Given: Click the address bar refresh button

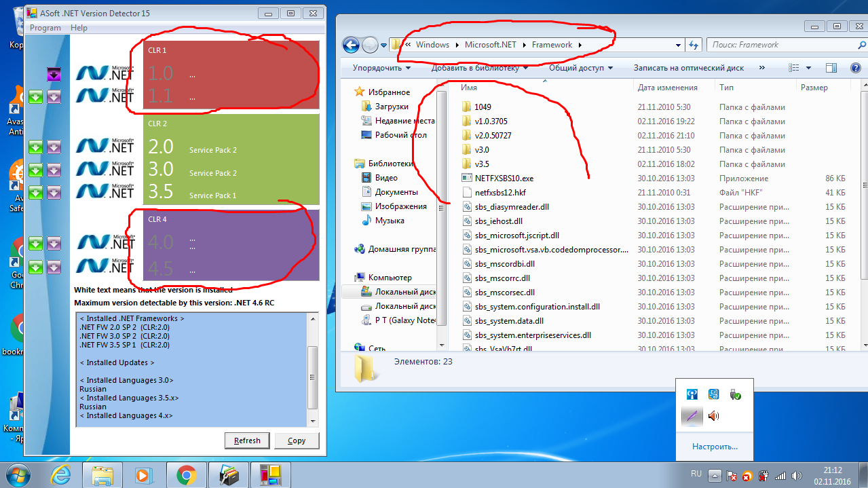Looking at the screenshot, I should (x=694, y=45).
